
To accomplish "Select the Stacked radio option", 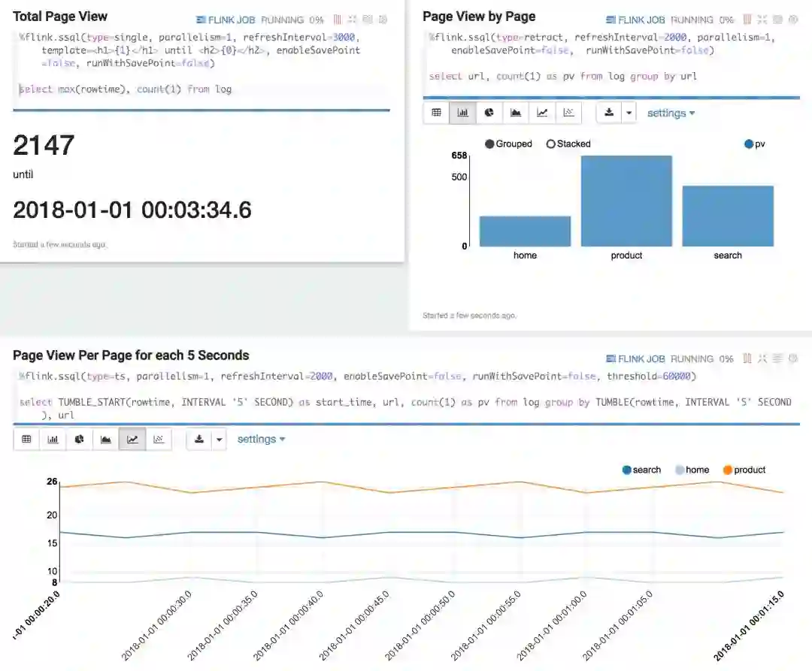I will coord(568,144).
